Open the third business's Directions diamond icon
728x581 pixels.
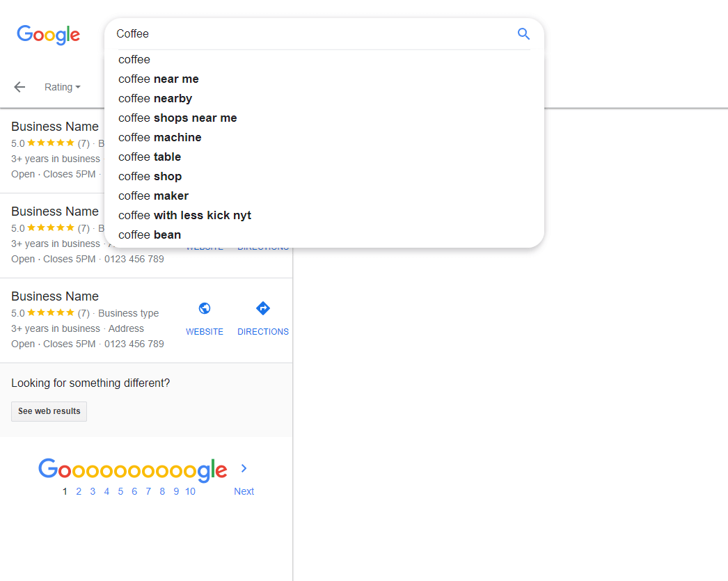coord(263,308)
